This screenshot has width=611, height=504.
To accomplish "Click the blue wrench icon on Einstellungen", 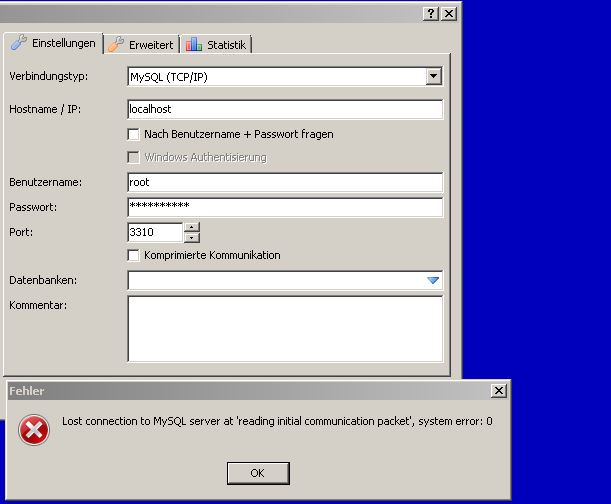I will click(x=18, y=42).
